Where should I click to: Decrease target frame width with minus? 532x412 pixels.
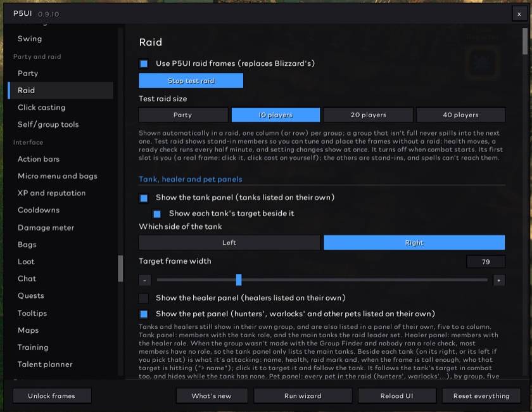click(x=145, y=280)
